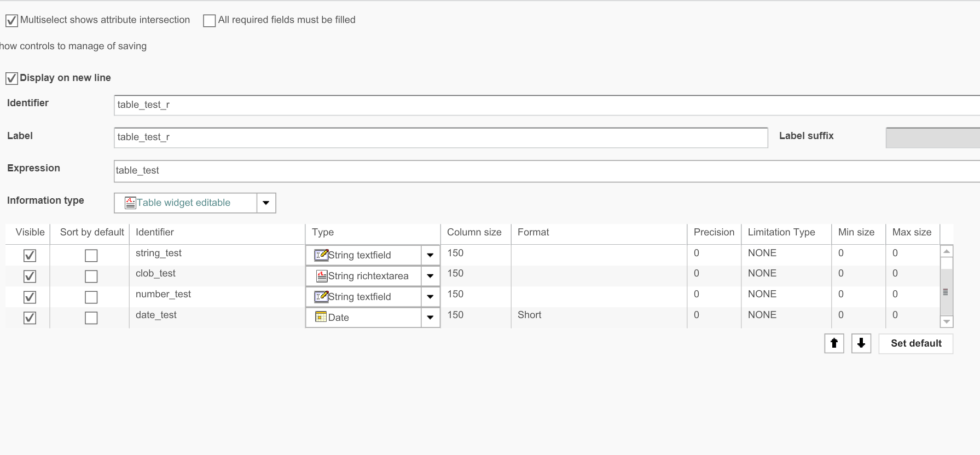The width and height of the screenshot is (980, 455).
Task: Click the move row down arrow button
Action: [x=861, y=343]
